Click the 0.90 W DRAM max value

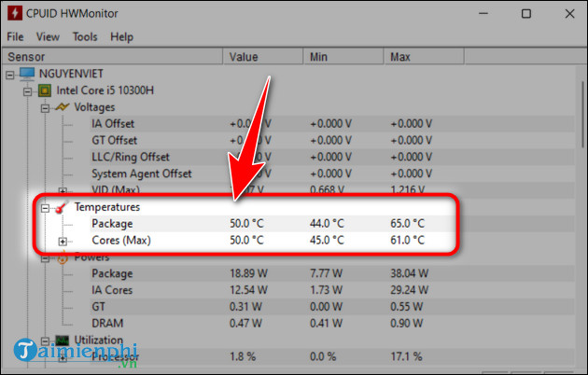[407, 323]
